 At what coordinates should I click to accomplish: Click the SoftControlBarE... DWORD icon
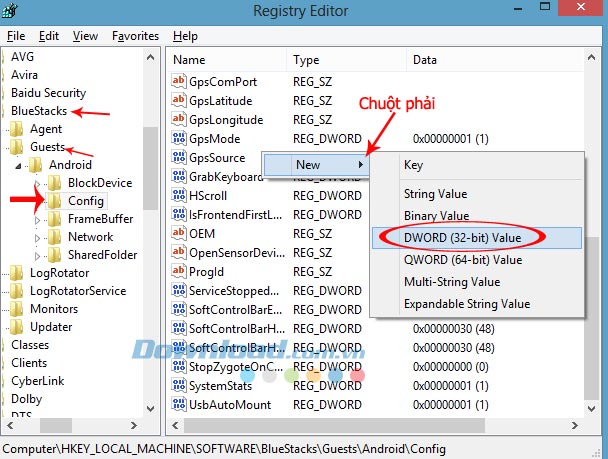178,309
